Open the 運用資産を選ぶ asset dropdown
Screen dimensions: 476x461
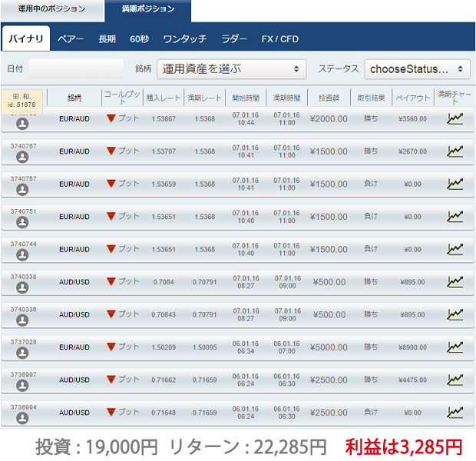pos(231,69)
